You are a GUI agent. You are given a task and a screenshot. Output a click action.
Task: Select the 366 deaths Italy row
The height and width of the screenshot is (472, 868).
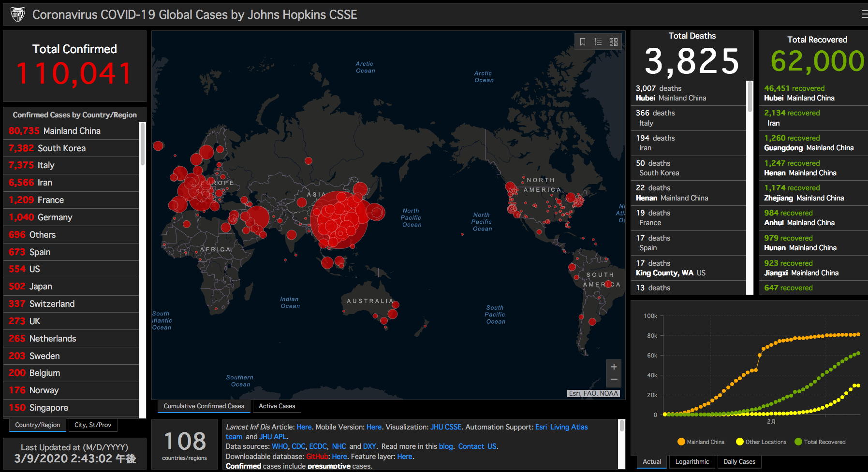tap(689, 118)
